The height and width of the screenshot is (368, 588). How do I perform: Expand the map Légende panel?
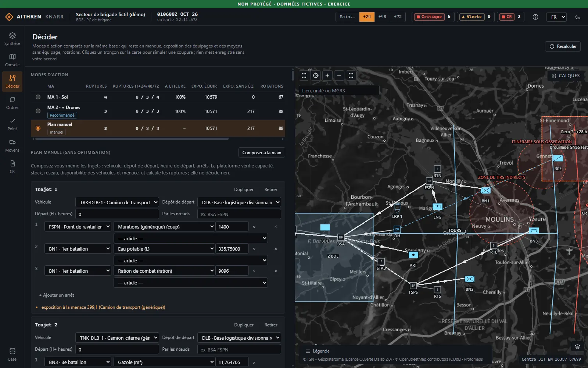point(318,351)
